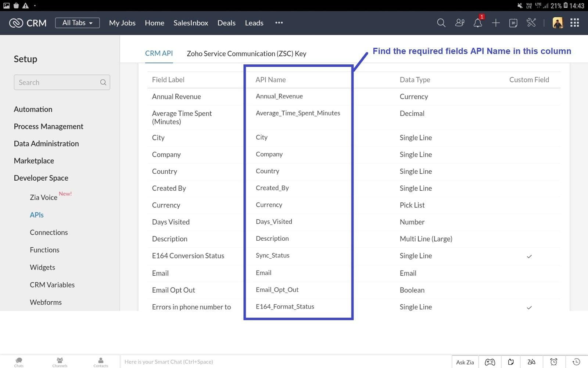Screen dimensions: 588x368
Task: Expand Process Management section
Action: coord(49,127)
